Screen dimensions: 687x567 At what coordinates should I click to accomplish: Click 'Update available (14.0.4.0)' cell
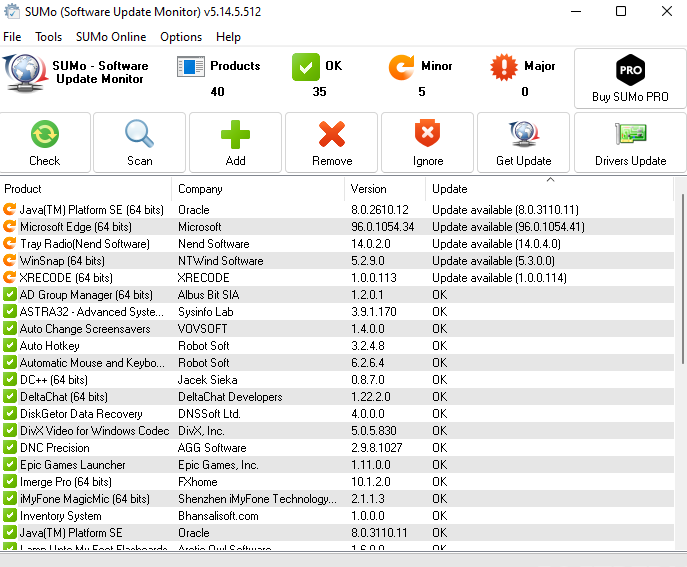[496, 244]
